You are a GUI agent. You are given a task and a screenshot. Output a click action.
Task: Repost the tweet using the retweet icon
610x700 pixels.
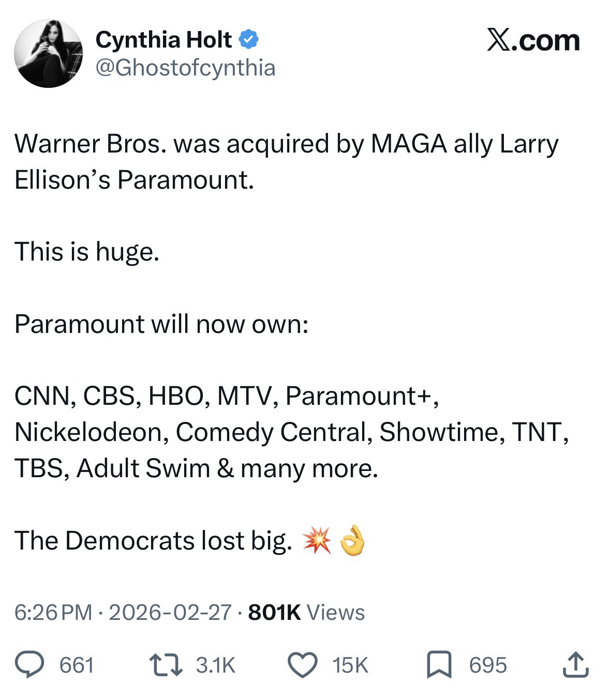pyautogui.click(x=166, y=665)
